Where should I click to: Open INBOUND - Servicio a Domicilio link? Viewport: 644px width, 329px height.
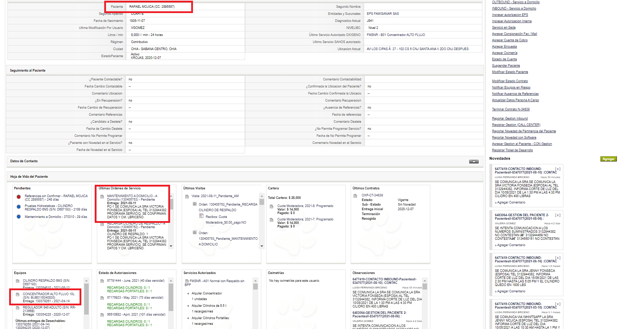pyautogui.click(x=514, y=8)
